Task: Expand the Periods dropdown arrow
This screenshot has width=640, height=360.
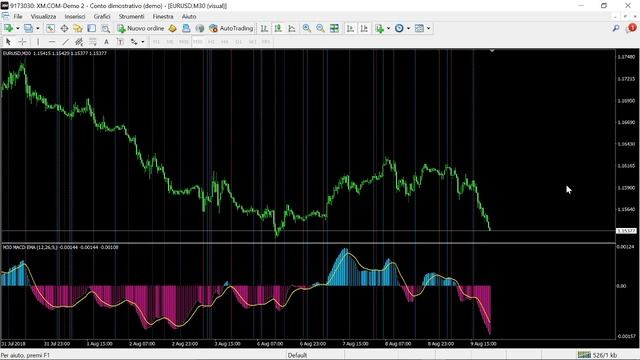Action: [x=408, y=28]
